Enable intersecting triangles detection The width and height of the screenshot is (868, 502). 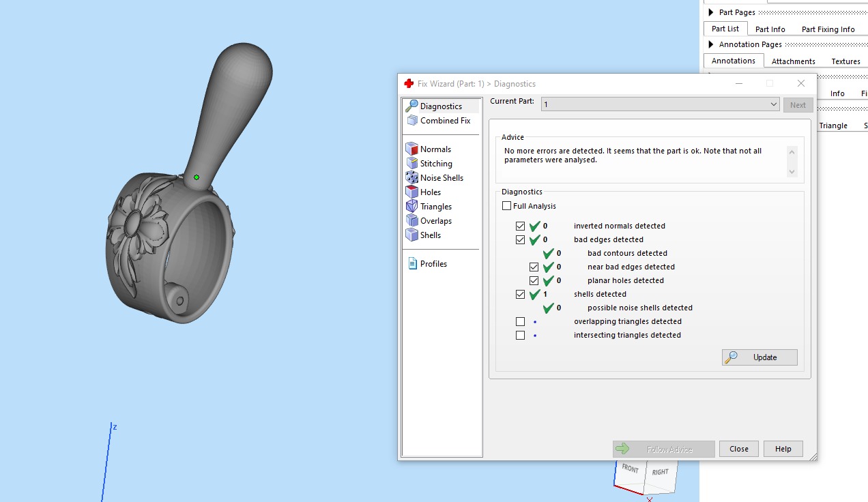(521, 335)
